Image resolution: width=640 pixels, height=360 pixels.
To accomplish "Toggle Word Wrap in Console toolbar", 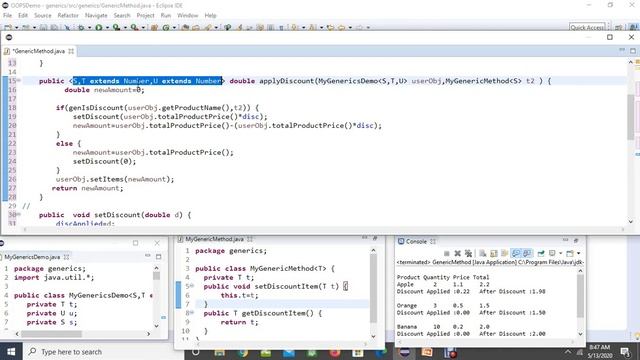I will [x=504, y=253].
